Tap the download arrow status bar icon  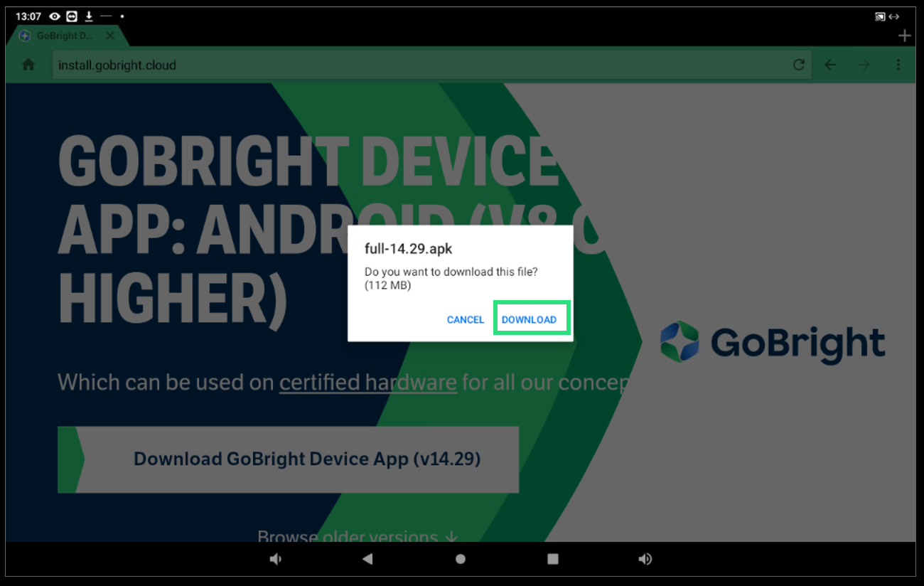tap(89, 16)
